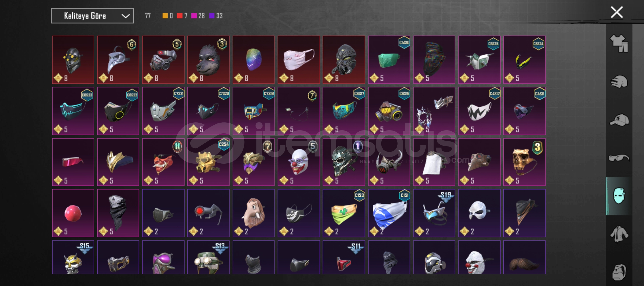Select the S19 blue visor mask

434,213
